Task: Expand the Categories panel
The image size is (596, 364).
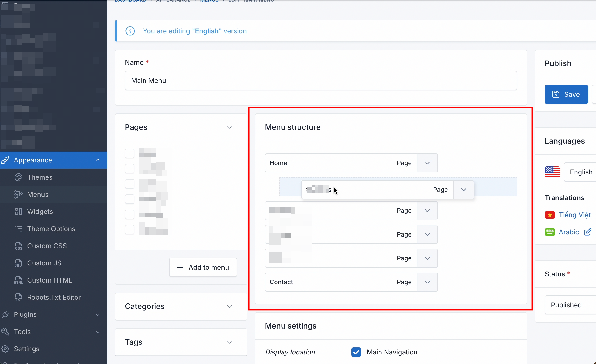Action: (x=230, y=306)
